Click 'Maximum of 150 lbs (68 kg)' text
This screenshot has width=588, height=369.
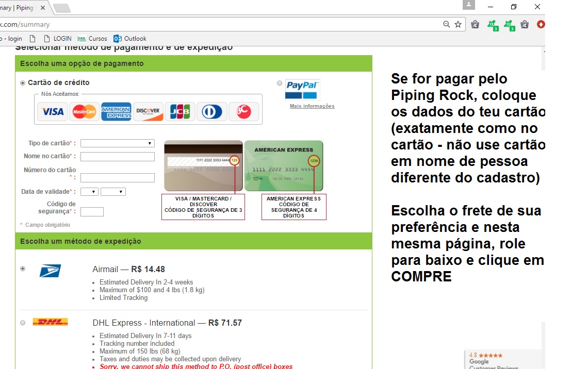[x=140, y=351]
